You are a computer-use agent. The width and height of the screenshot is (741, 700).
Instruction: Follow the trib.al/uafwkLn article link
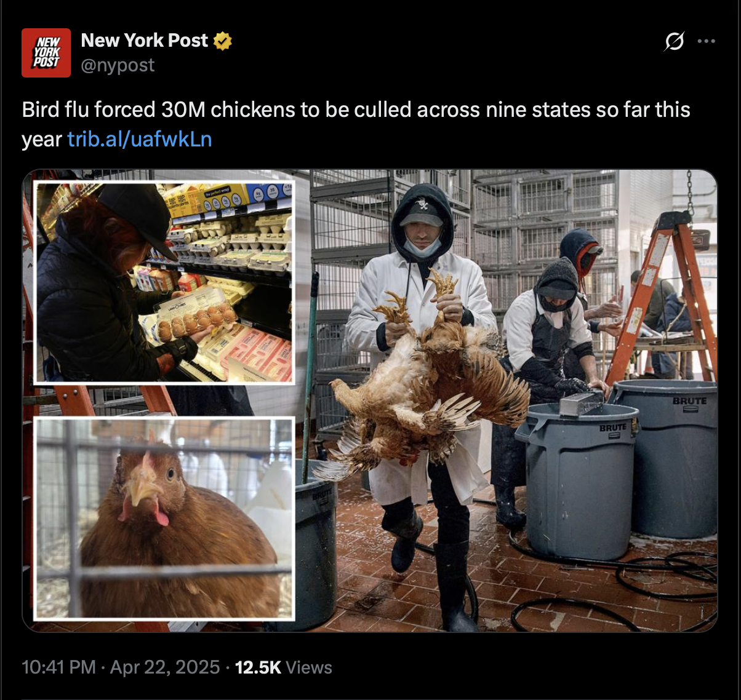(x=140, y=139)
